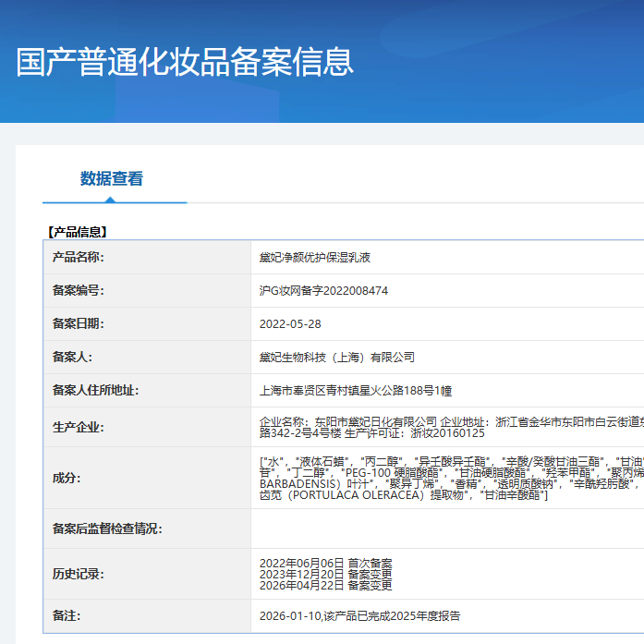
Task: Click the 成分 label
Action: [67, 478]
